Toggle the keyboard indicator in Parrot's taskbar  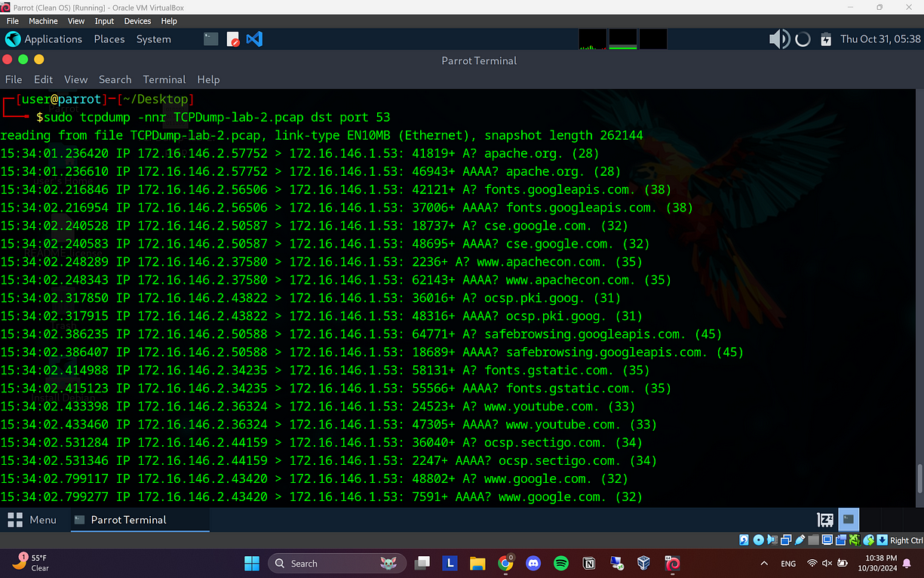(824, 520)
